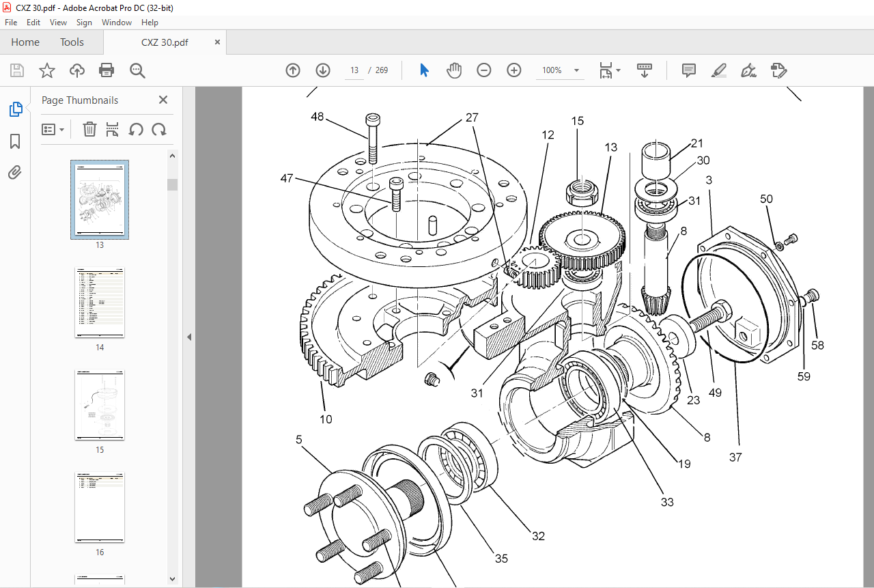The height and width of the screenshot is (588, 874).
Task: Save the file using the toolbar icon
Action: tap(17, 70)
